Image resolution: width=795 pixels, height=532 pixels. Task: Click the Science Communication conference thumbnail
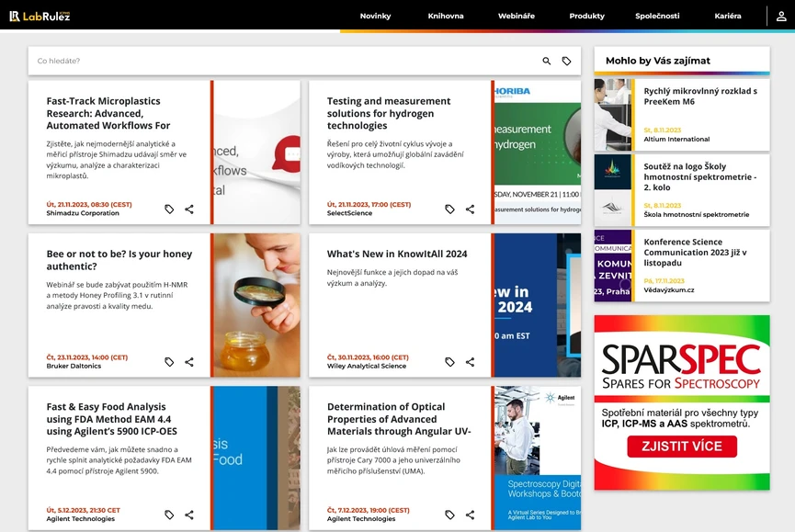612,266
